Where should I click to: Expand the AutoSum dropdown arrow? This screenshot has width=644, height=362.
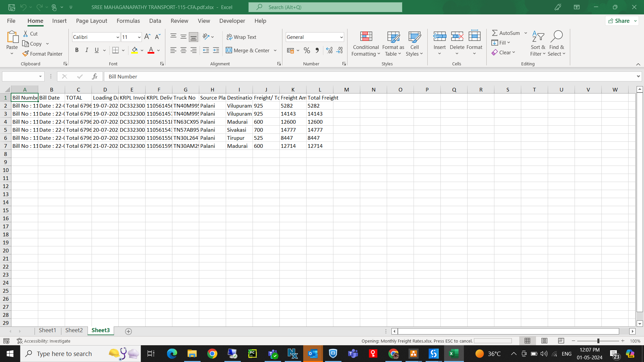[x=526, y=33]
